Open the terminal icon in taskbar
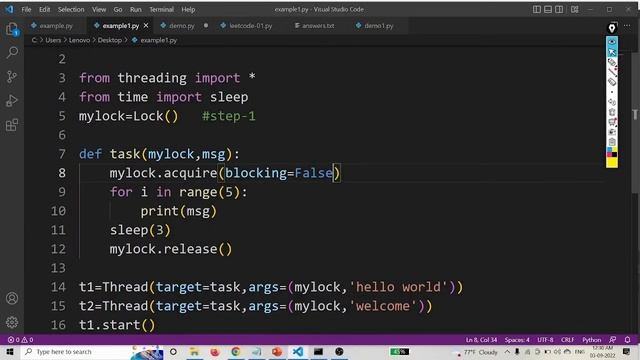 tap(318, 351)
